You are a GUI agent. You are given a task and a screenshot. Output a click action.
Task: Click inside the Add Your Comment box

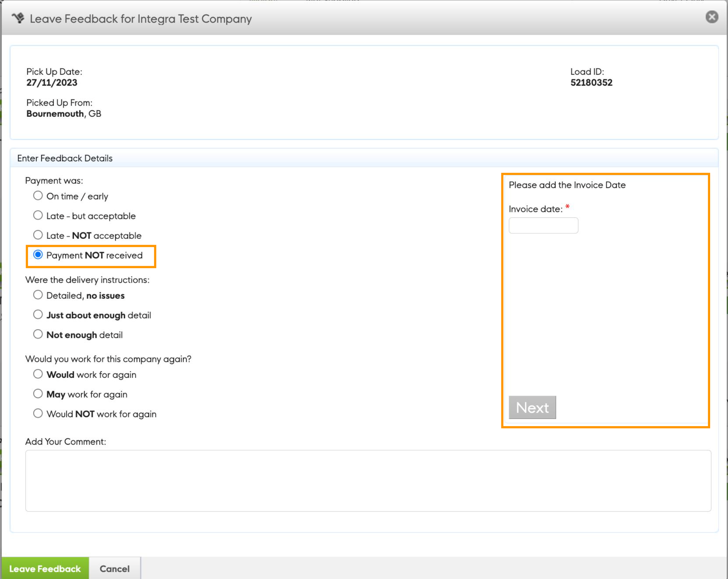click(x=368, y=480)
